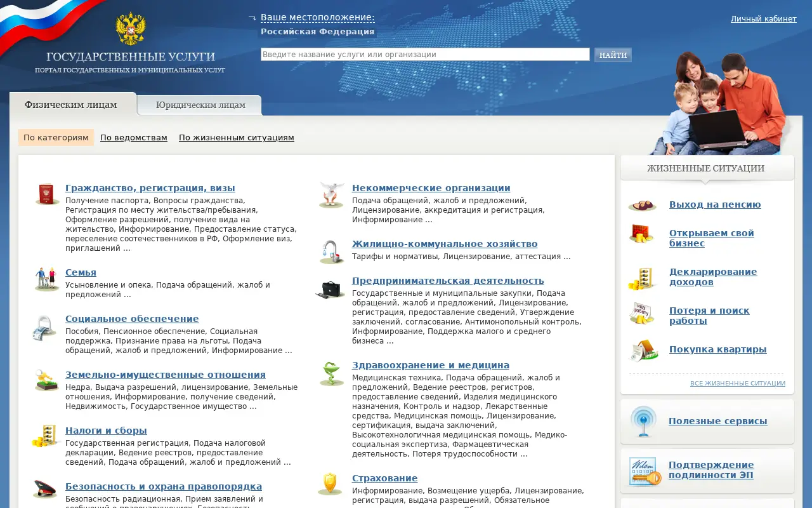Open the Подтверждение подлинности ЭП link
The image size is (812, 508).
(x=711, y=470)
